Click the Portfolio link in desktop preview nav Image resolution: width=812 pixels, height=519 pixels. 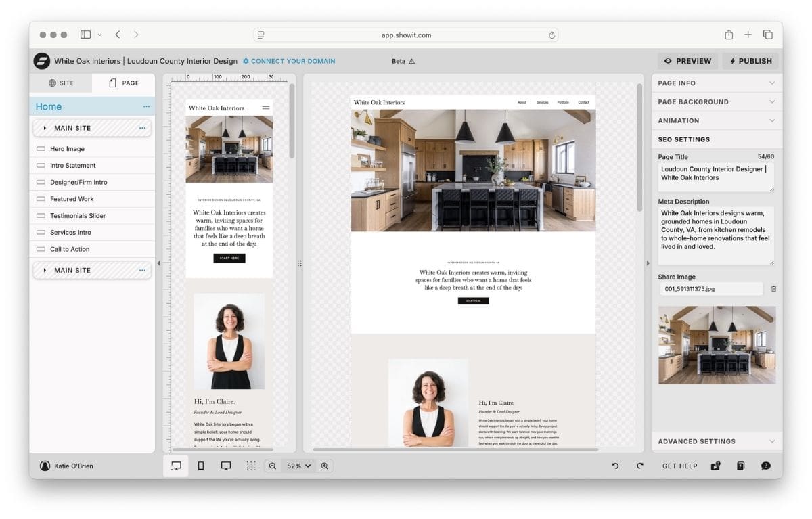[563, 103]
